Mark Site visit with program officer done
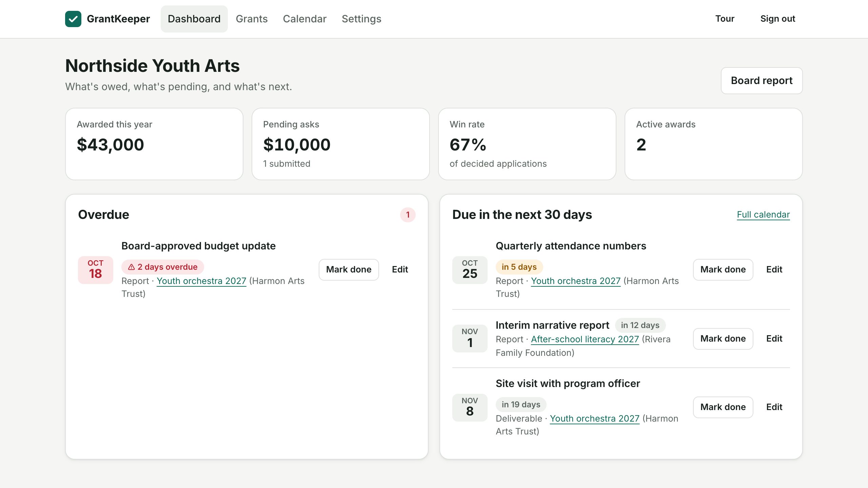Image resolution: width=868 pixels, height=488 pixels. [723, 407]
